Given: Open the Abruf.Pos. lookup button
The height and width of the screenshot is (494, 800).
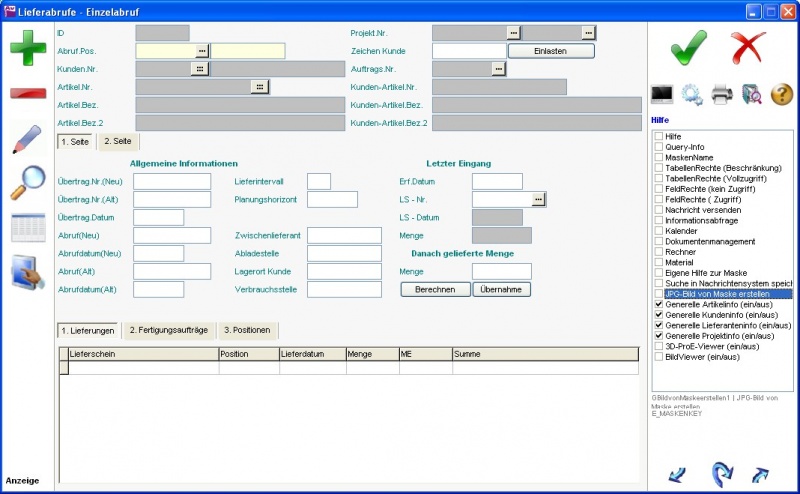Looking at the screenshot, I should (x=202, y=50).
